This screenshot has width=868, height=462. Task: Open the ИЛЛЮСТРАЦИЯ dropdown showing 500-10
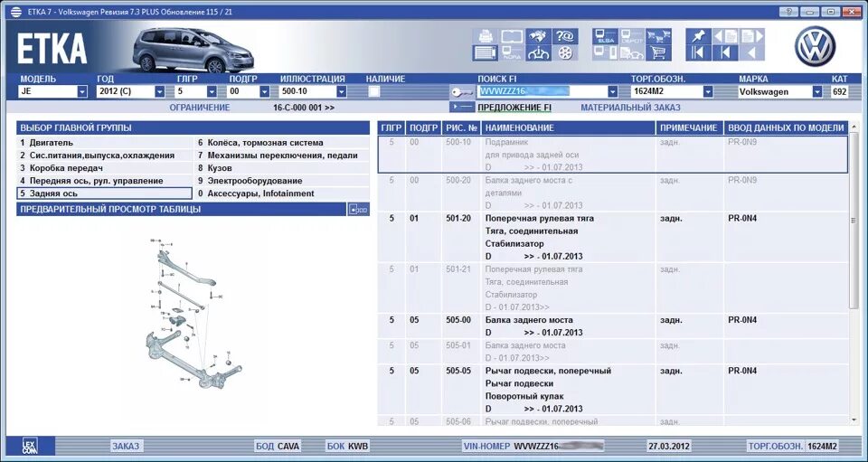pos(342,92)
